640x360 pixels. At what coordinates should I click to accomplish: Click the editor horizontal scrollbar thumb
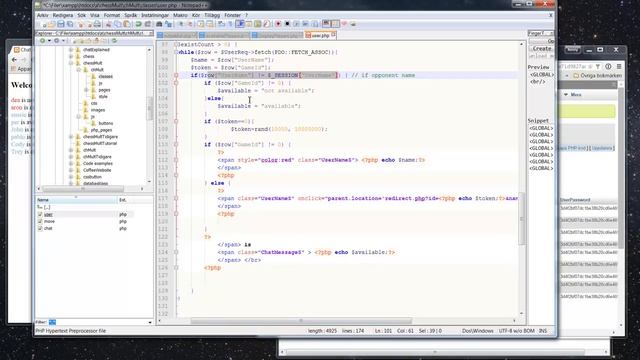301,321
